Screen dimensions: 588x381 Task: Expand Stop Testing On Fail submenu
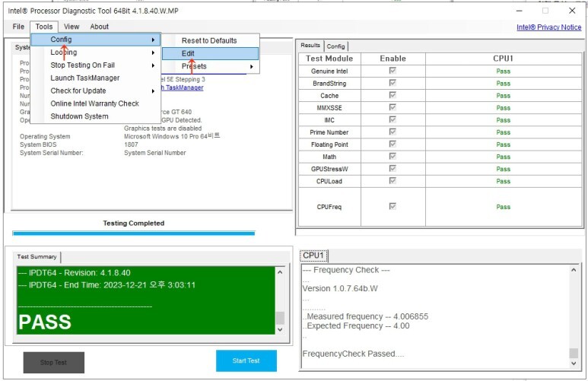pos(96,65)
